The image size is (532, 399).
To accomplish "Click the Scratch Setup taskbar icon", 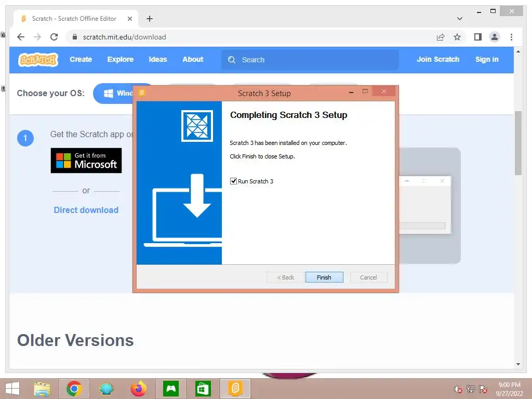I will pos(235,389).
